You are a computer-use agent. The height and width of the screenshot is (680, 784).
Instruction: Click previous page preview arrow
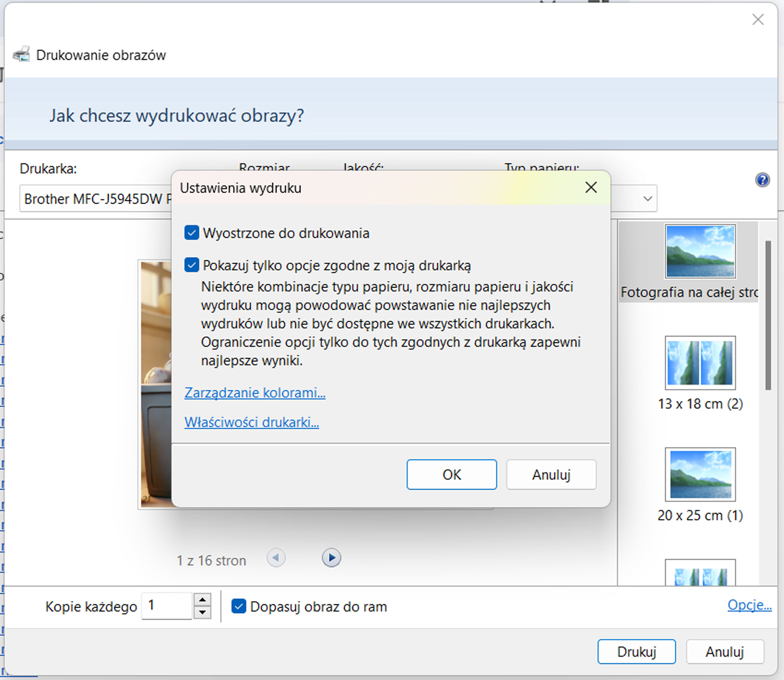[276, 558]
